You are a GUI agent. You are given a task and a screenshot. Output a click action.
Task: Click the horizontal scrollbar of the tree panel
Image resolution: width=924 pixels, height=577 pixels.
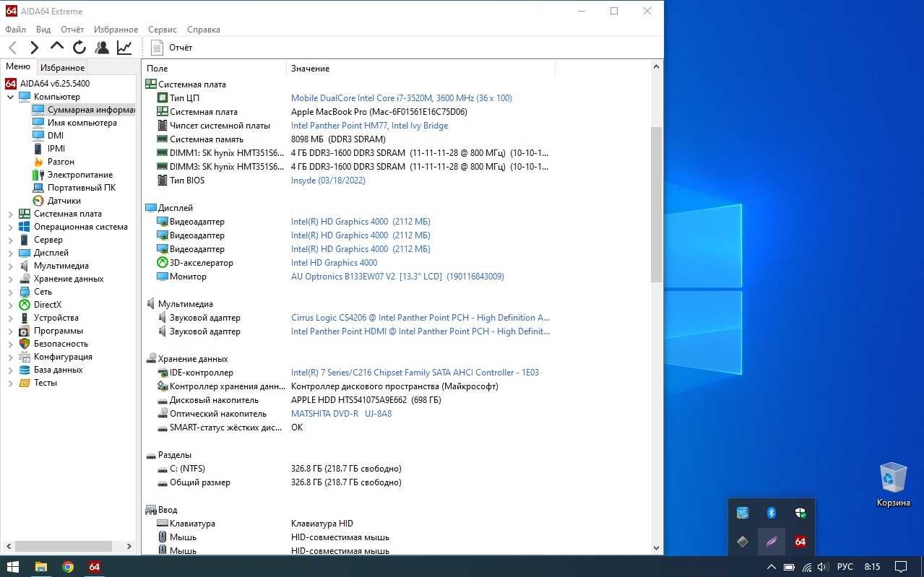[x=63, y=547]
